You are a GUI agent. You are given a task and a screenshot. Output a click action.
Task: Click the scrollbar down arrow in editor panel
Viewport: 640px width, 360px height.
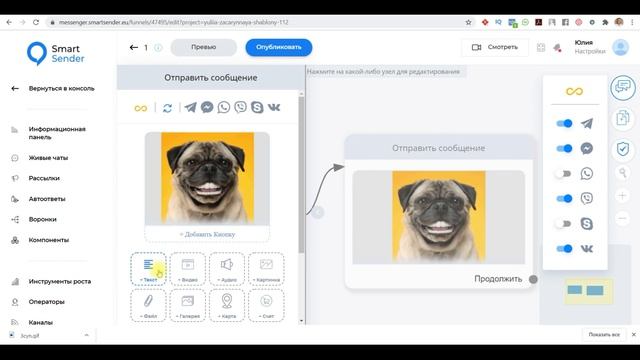click(301, 321)
